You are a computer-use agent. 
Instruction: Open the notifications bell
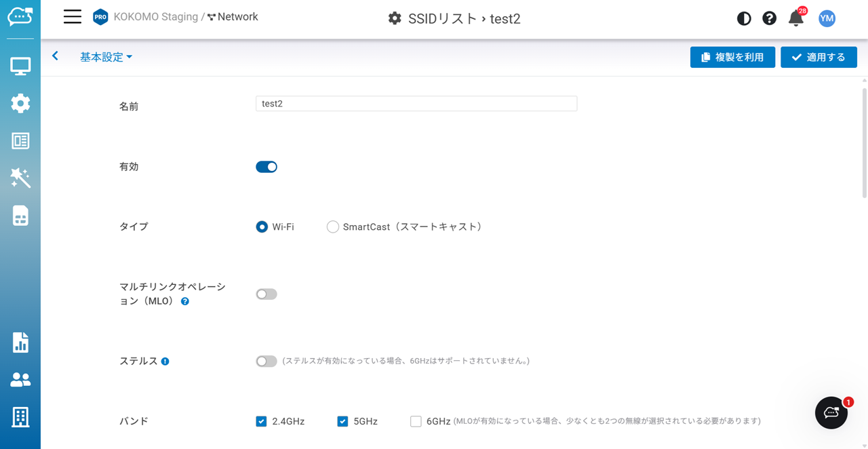point(795,18)
